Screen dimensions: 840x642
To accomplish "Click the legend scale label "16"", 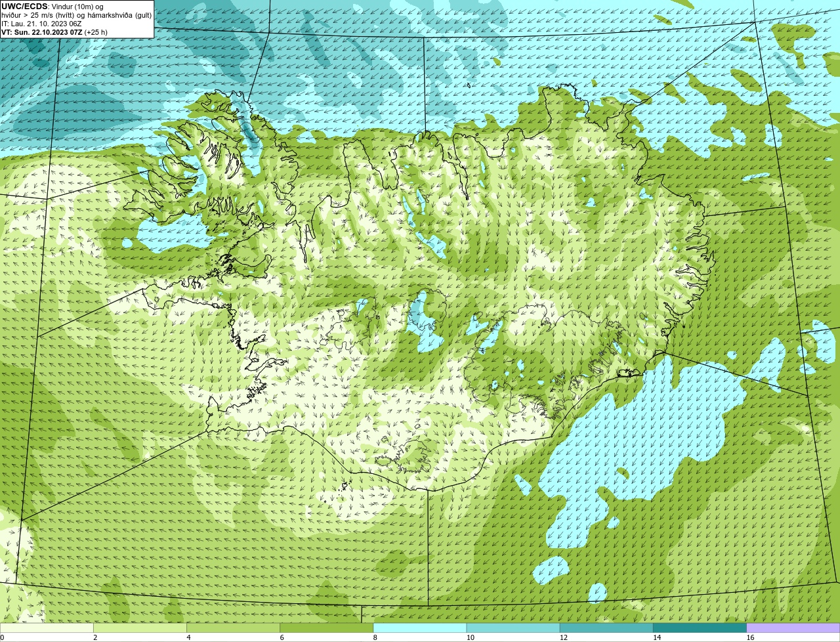I will (x=750, y=637).
